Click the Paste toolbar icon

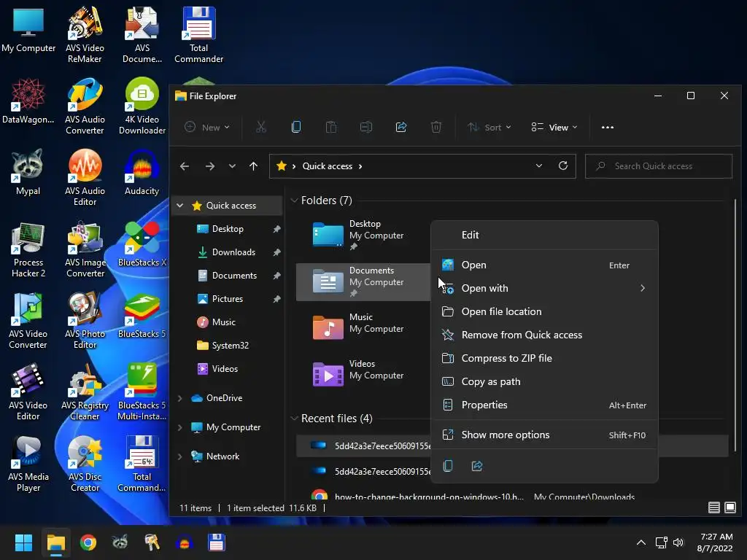point(331,127)
